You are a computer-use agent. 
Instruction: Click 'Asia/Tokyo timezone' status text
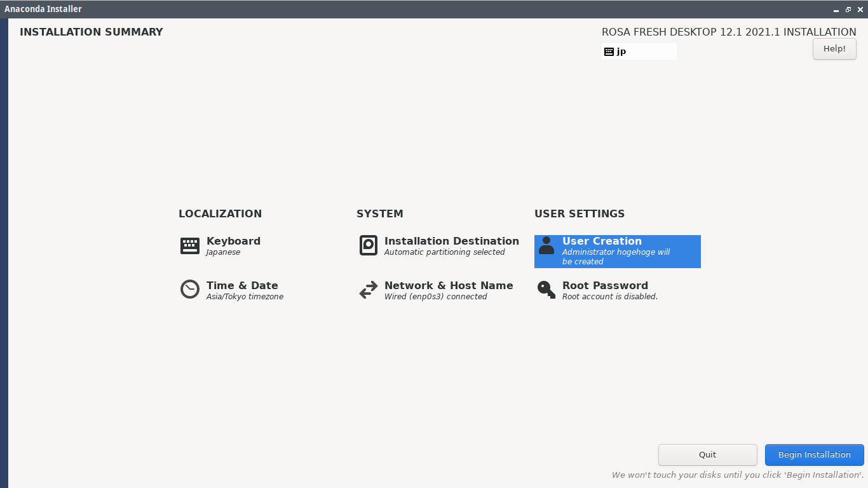pos(245,297)
